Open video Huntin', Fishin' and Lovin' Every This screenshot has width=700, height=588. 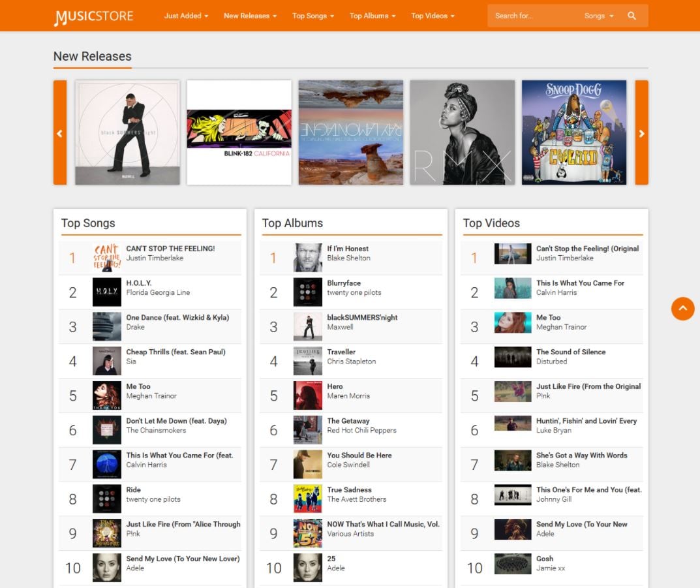586,420
